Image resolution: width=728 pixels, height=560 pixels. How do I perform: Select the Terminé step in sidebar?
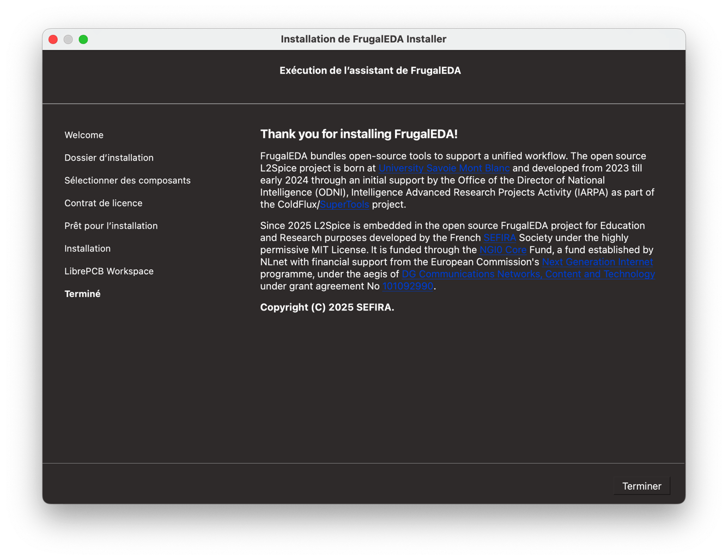[83, 294]
